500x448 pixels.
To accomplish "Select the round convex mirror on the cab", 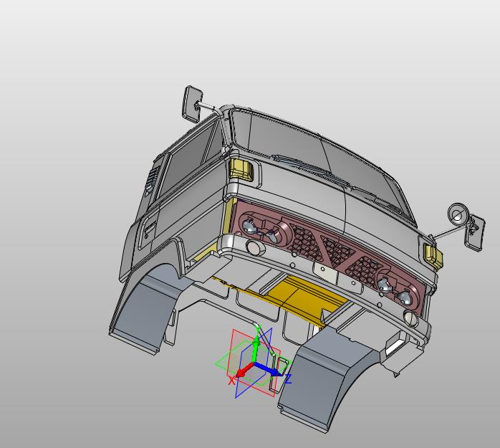I will pos(458,215).
